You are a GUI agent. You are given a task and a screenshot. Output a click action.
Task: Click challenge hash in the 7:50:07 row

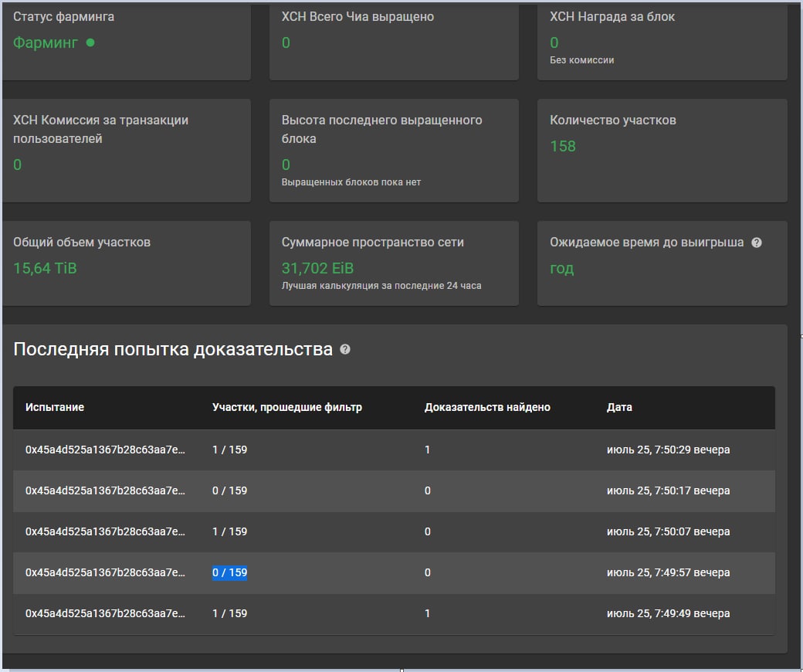point(105,531)
